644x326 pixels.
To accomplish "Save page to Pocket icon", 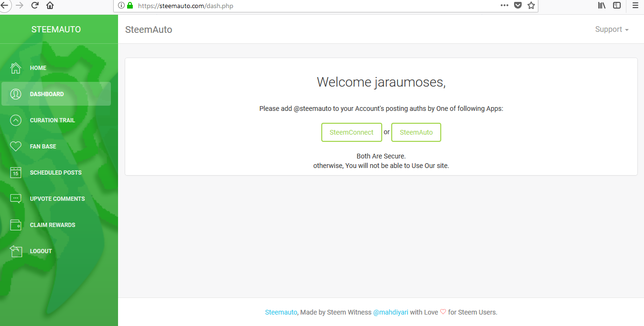I will click(518, 6).
